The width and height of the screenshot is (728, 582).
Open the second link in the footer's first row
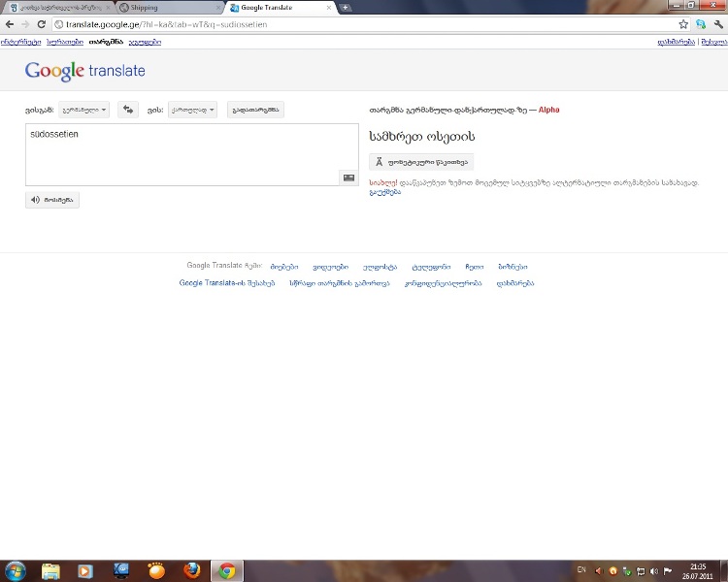click(x=331, y=267)
